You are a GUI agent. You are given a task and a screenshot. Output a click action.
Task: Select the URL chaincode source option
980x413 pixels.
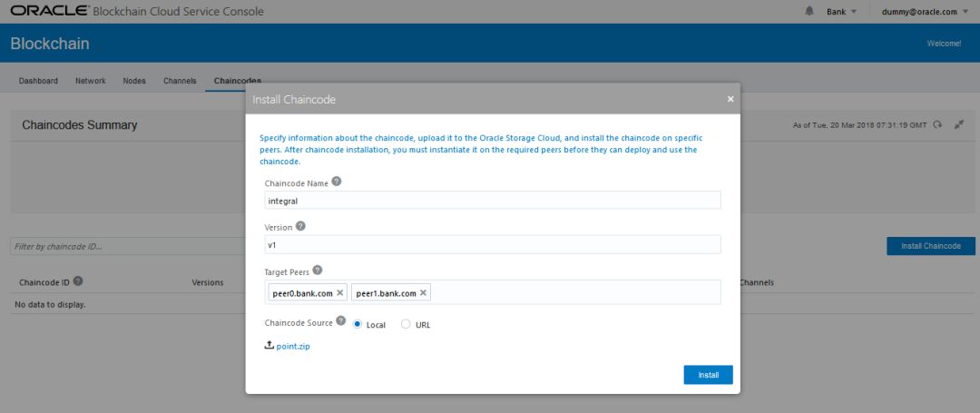406,324
